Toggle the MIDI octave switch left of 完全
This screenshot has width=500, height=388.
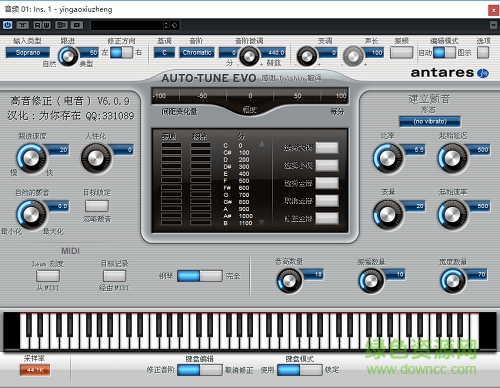(200, 276)
